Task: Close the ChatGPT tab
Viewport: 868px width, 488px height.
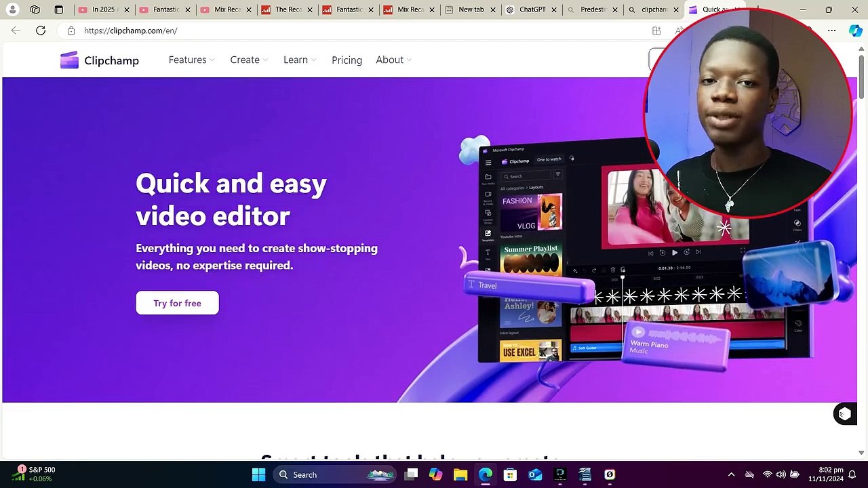Action: [553, 9]
